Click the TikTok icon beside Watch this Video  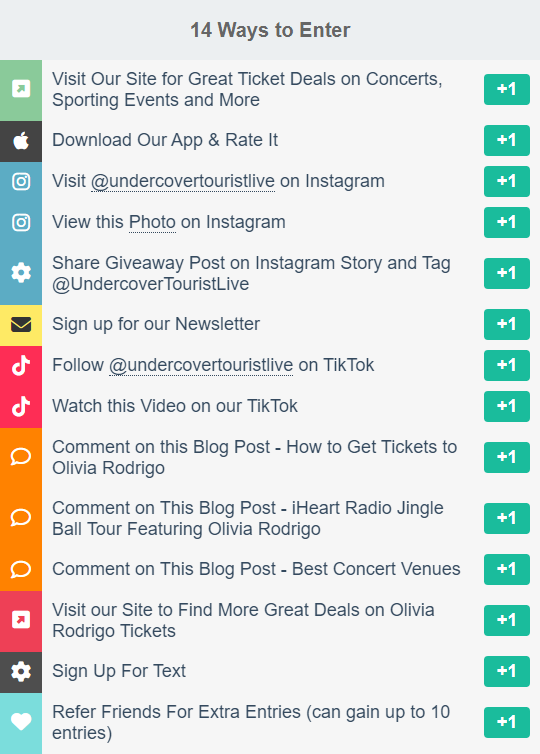pyautogui.click(x=21, y=407)
